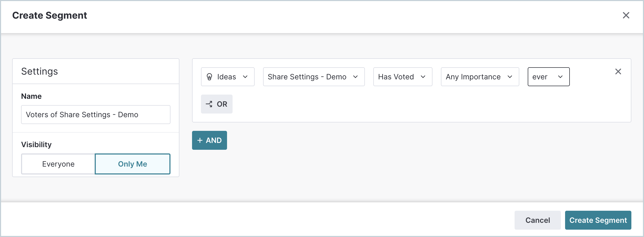Set visibility to Everyone
The image size is (644, 237).
click(58, 164)
